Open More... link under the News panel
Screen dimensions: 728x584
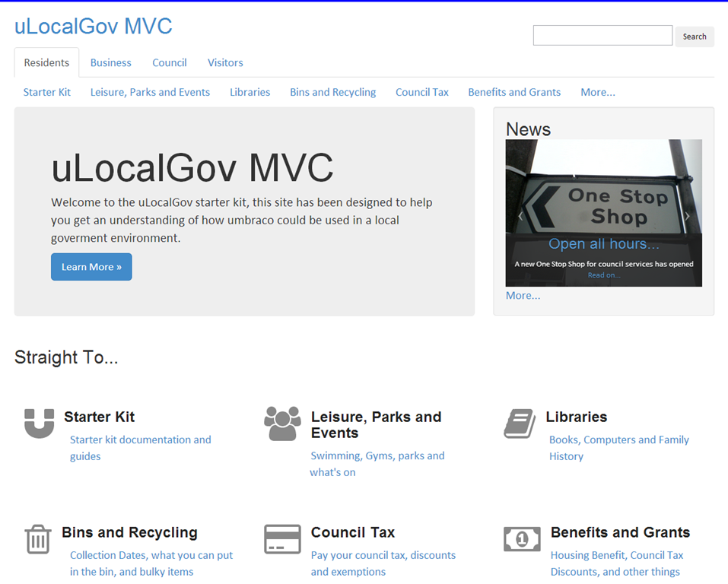[523, 295]
